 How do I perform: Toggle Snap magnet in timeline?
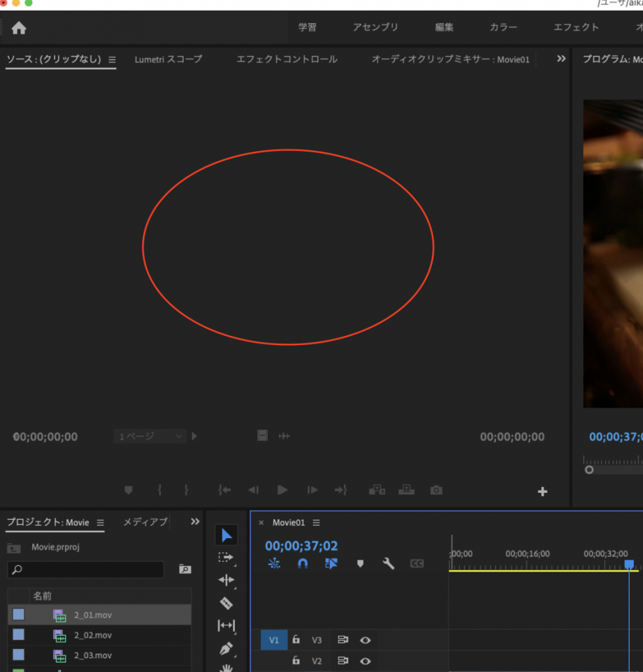(x=302, y=564)
